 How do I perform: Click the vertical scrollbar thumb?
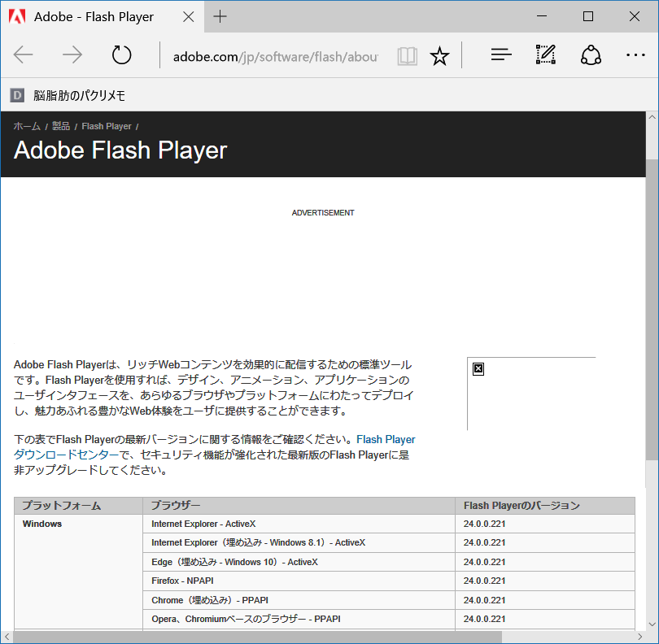[652, 310]
